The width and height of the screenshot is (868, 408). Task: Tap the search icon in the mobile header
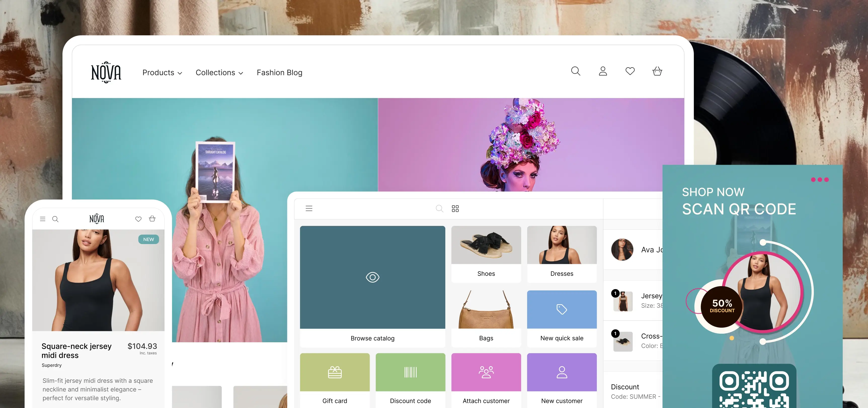(56, 219)
